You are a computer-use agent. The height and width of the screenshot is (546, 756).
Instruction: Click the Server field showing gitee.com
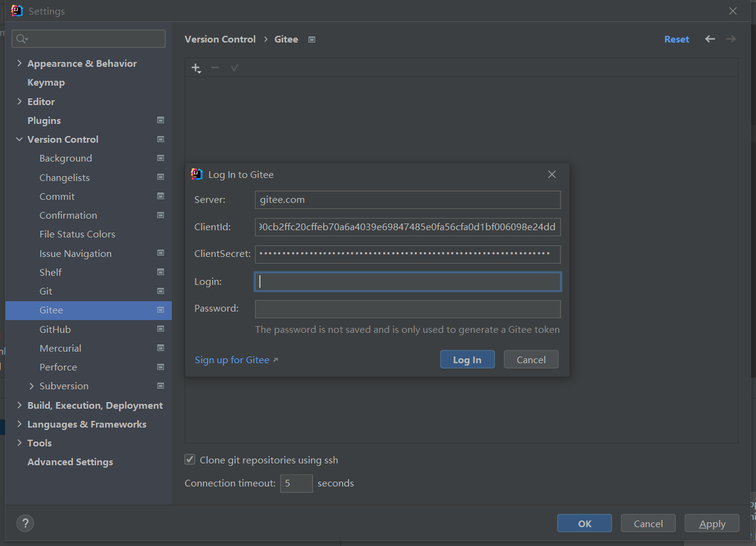pyautogui.click(x=407, y=200)
